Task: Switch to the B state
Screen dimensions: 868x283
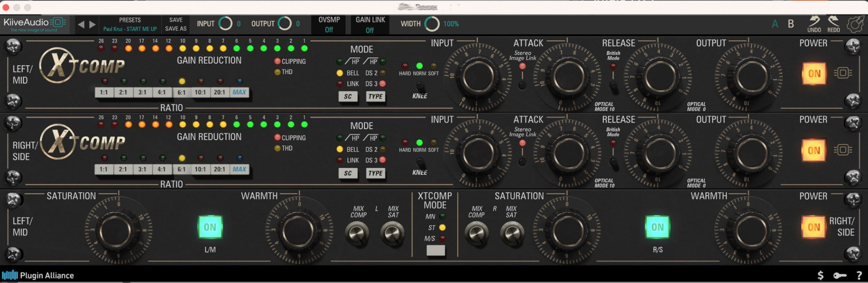Action: [790, 24]
